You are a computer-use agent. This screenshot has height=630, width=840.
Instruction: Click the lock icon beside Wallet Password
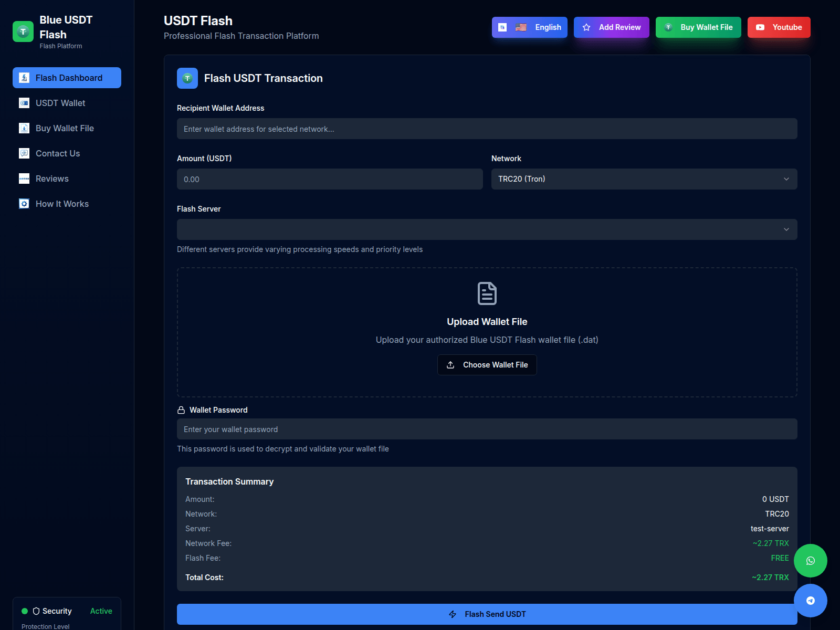click(x=181, y=410)
